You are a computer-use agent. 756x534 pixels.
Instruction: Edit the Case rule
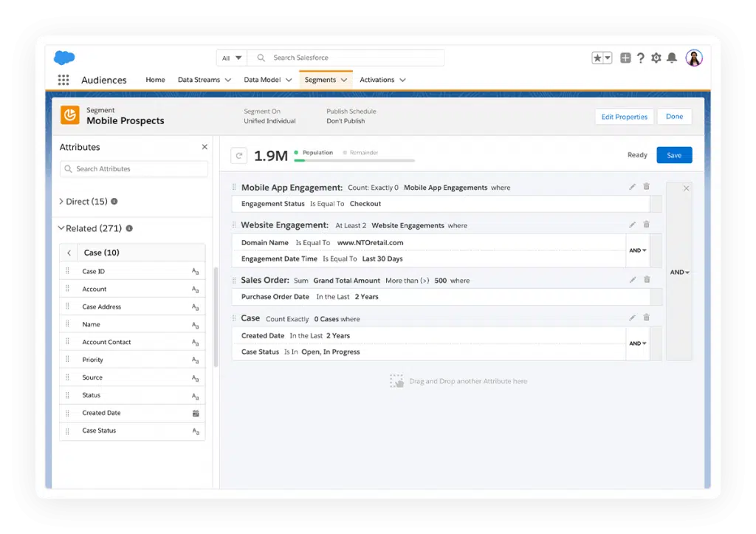click(x=632, y=318)
